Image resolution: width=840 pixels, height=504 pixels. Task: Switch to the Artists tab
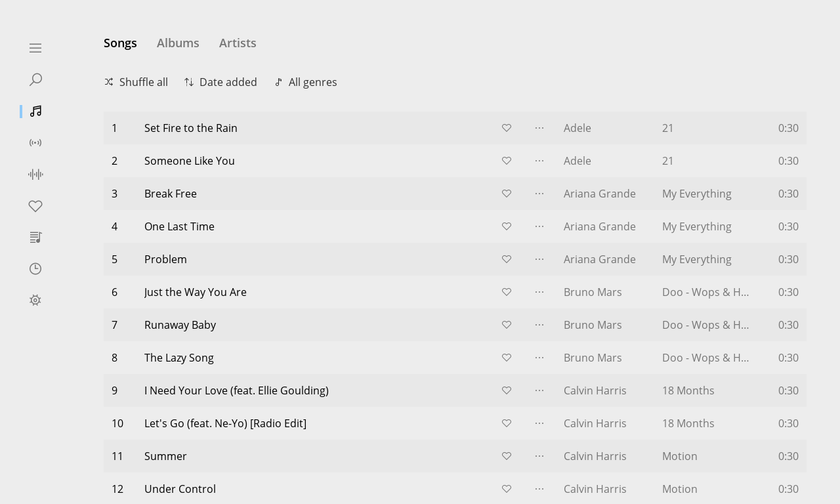tap(238, 43)
